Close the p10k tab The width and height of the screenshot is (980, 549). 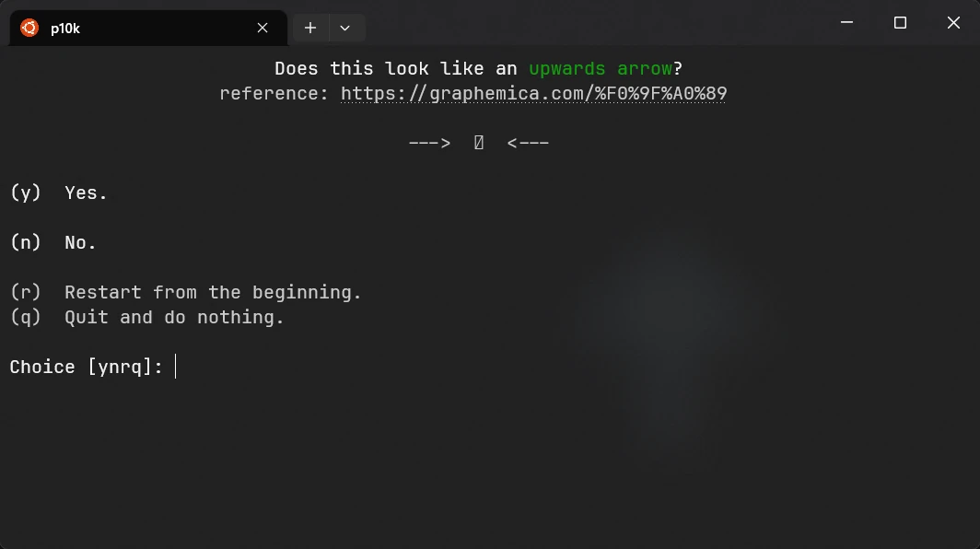point(262,28)
